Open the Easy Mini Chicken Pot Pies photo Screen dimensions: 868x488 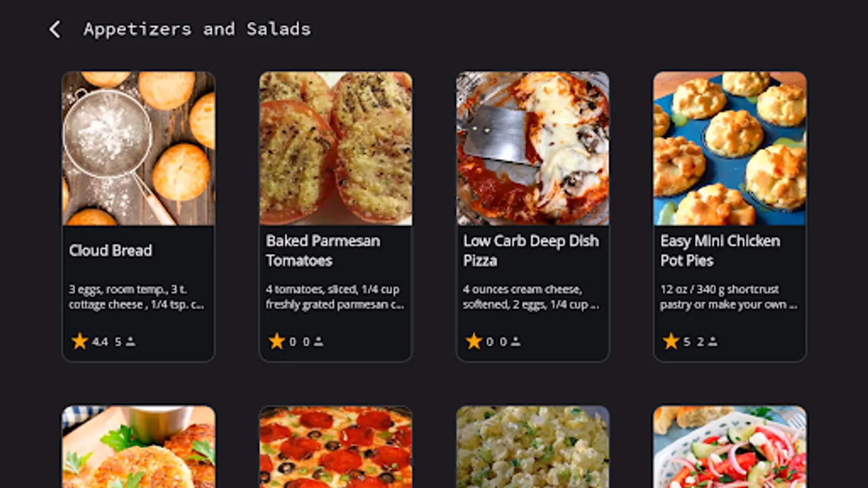tap(730, 149)
